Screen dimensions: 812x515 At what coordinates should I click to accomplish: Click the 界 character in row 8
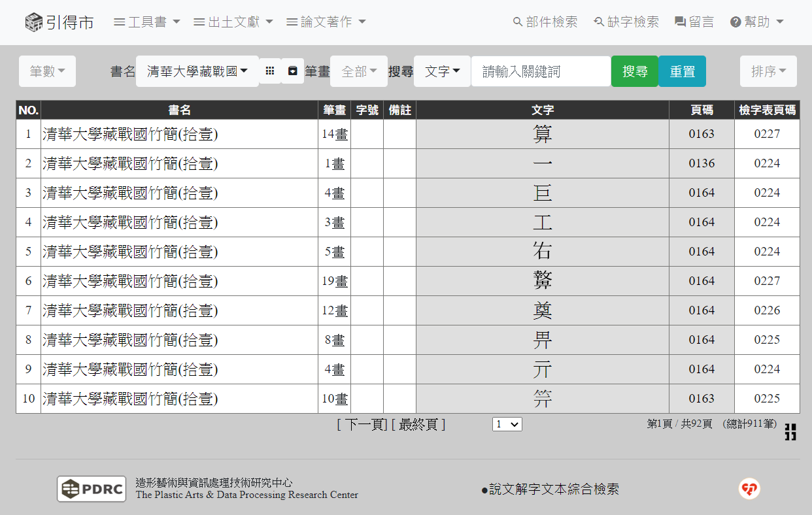543,340
